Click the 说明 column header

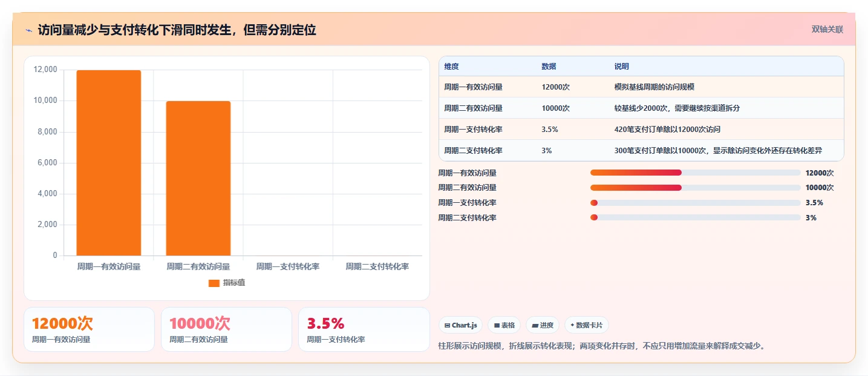[621, 66]
